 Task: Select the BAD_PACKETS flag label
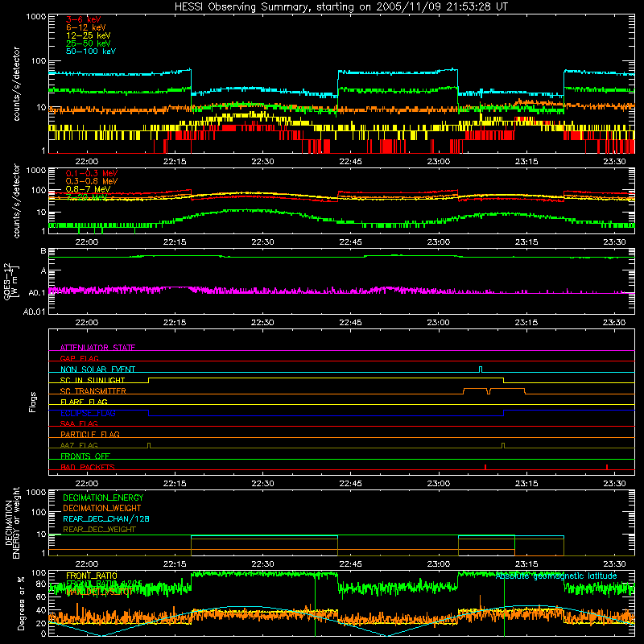click(x=88, y=467)
